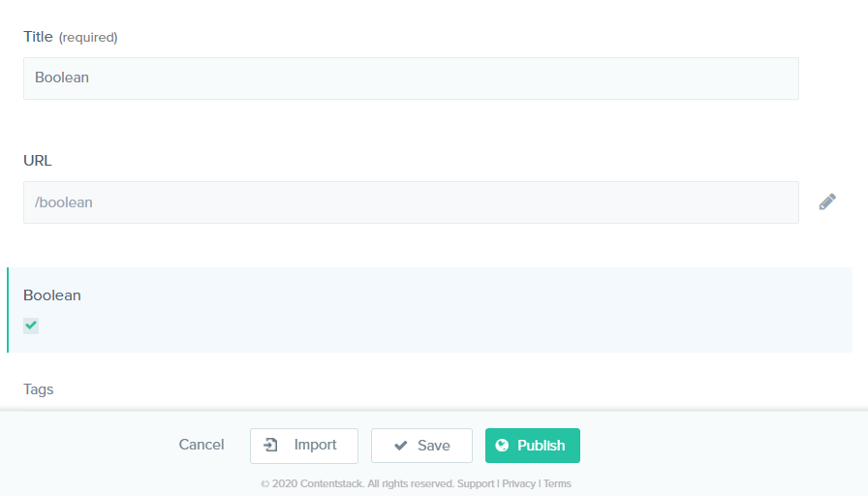Click the Title field label
This screenshot has width=868, height=496.
[38, 37]
